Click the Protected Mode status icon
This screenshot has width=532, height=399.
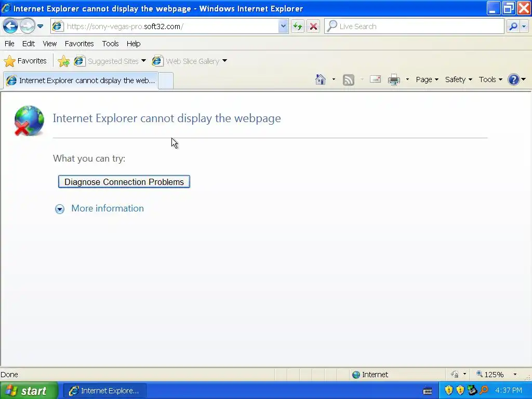pyautogui.click(x=455, y=374)
